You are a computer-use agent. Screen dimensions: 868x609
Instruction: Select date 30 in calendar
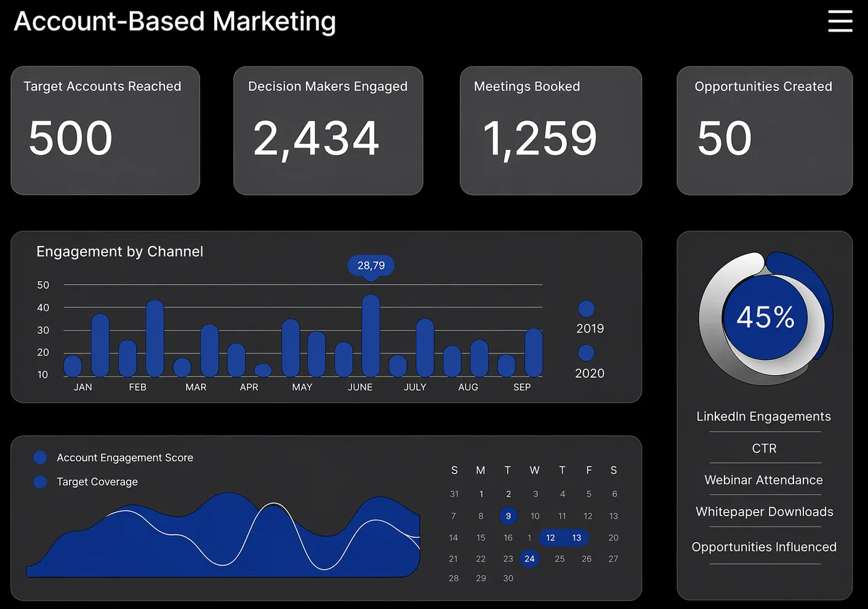click(x=508, y=578)
